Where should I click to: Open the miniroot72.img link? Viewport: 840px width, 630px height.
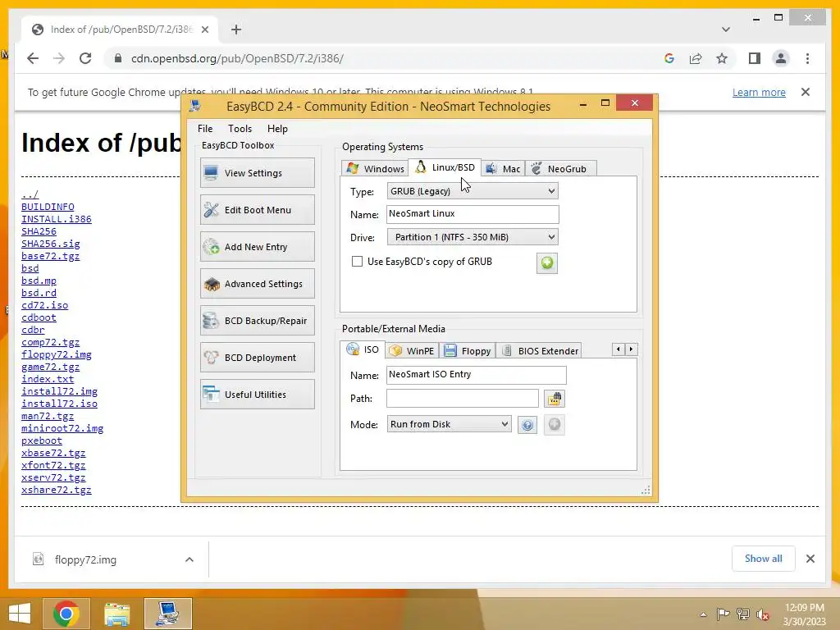tap(62, 428)
